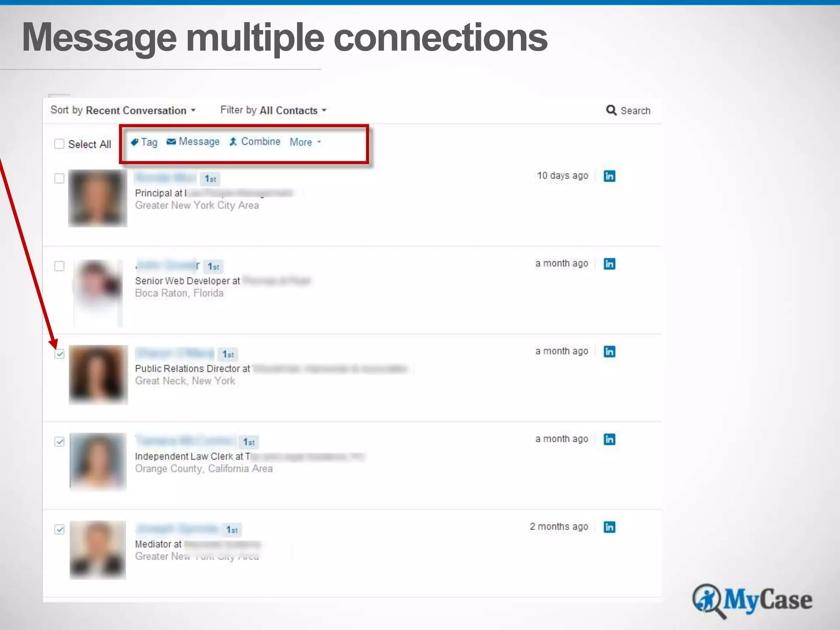Uncheck the Independent Law Clerk contact
The width and height of the screenshot is (840, 630).
[x=59, y=442]
